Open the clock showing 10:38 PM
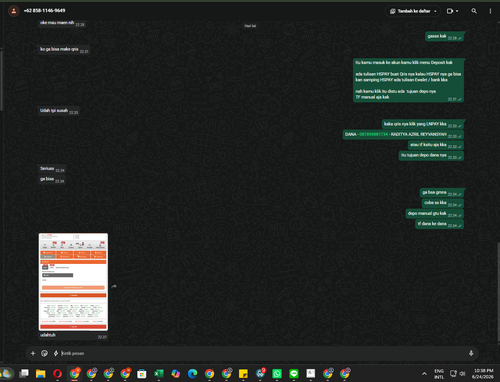This screenshot has height=382, width=500. 484,374
